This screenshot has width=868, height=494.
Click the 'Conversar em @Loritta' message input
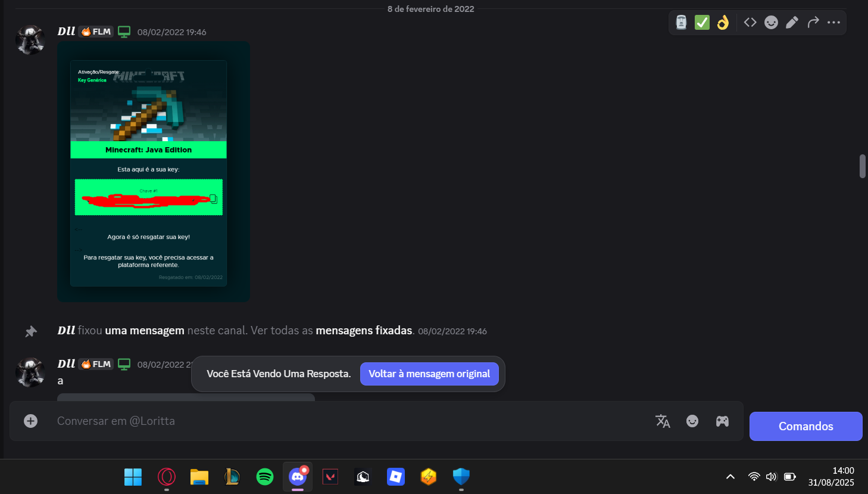click(x=351, y=421)
